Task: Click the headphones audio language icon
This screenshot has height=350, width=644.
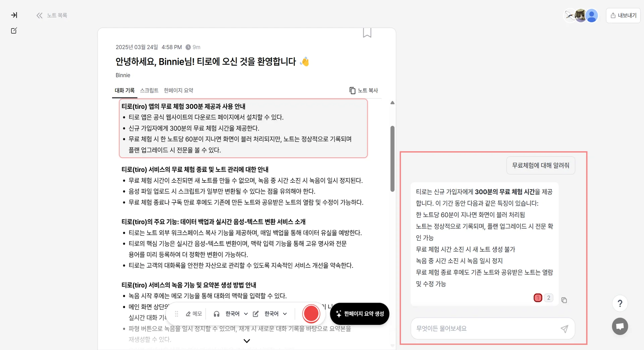Action: tap(217, 314)
